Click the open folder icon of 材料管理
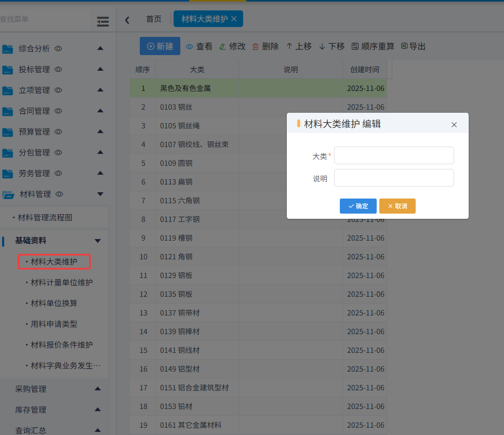The width and height of the screenshot is (504, 435). 8,194
